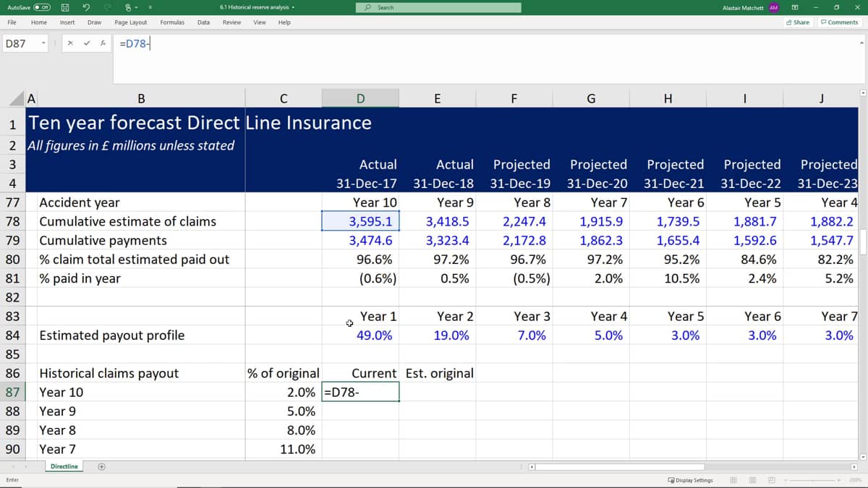This screenshot has height=488, width=868.
Task: Click the zoom in plus button
Action: 839,480
